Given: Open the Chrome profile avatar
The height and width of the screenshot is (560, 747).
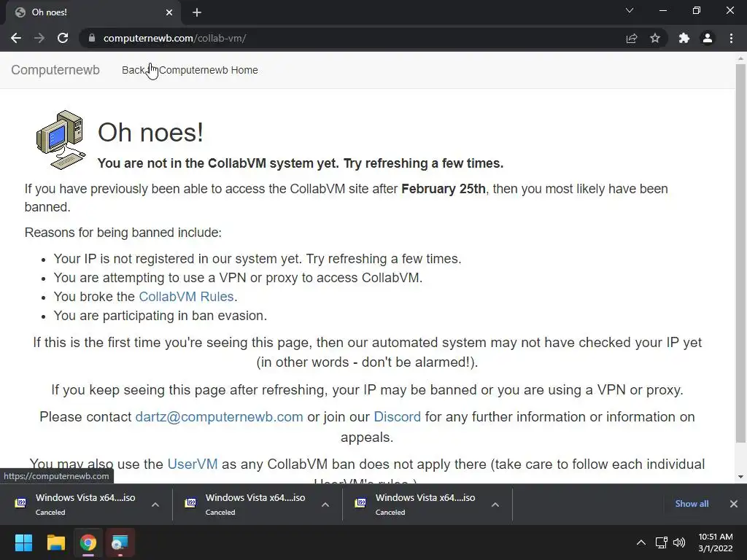Looking at the screenshot, I should [708, 38].
